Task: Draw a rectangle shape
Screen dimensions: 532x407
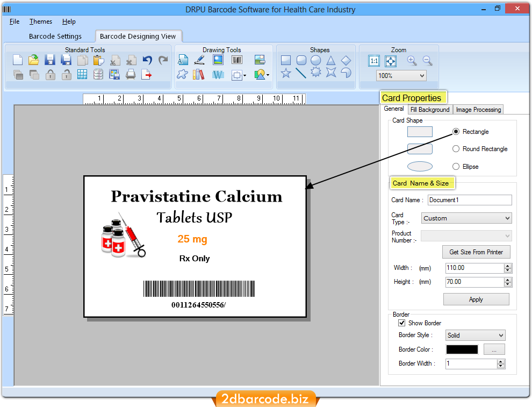Action: [286, 60]
